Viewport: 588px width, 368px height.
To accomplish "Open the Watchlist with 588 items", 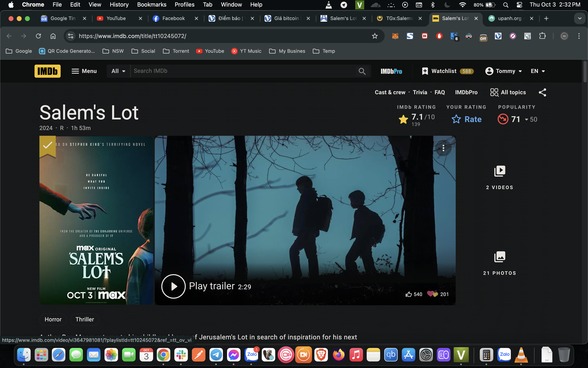I will click(448, 71).
